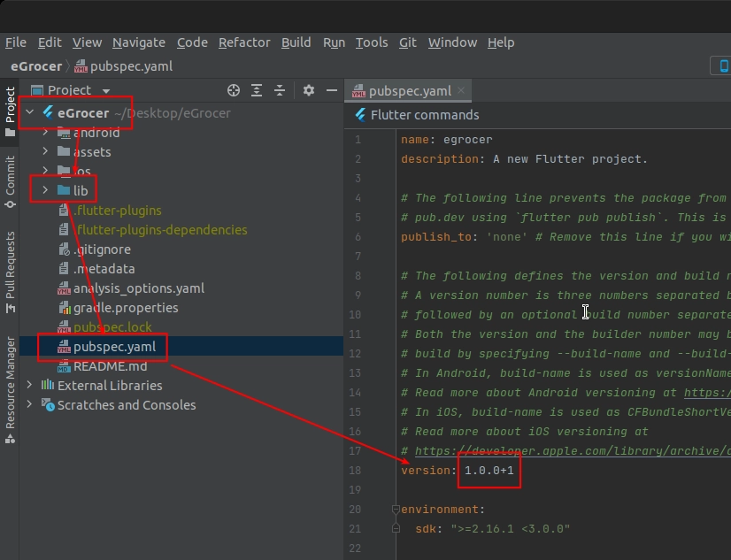Toggle the Project tool window sidebar tab
Viewport: 731px width, 560px height.
(x=10, y=111)
